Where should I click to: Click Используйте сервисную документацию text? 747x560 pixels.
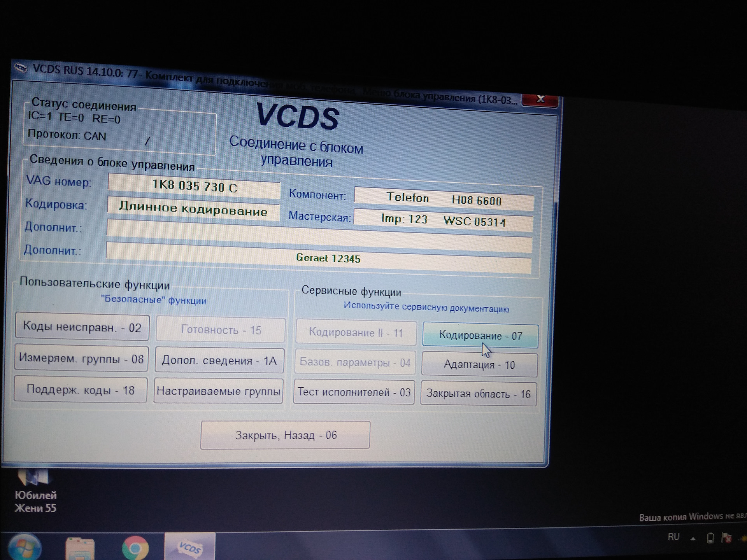426,307
